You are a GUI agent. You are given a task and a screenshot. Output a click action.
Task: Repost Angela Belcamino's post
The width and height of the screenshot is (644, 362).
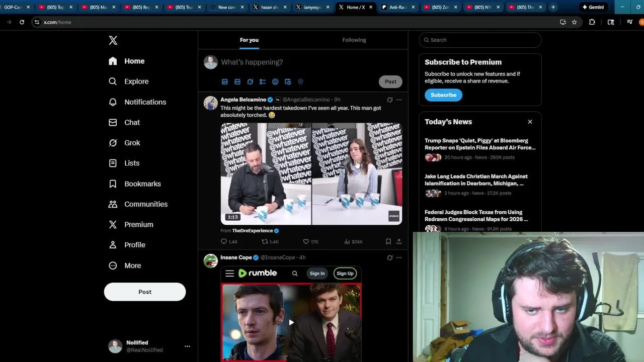tap(270, 242)
